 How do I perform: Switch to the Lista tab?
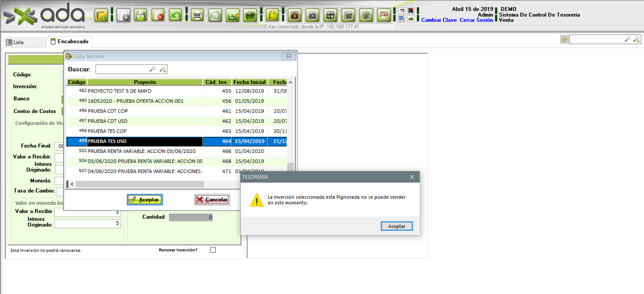pyautogui.click(x=15, y=42)
